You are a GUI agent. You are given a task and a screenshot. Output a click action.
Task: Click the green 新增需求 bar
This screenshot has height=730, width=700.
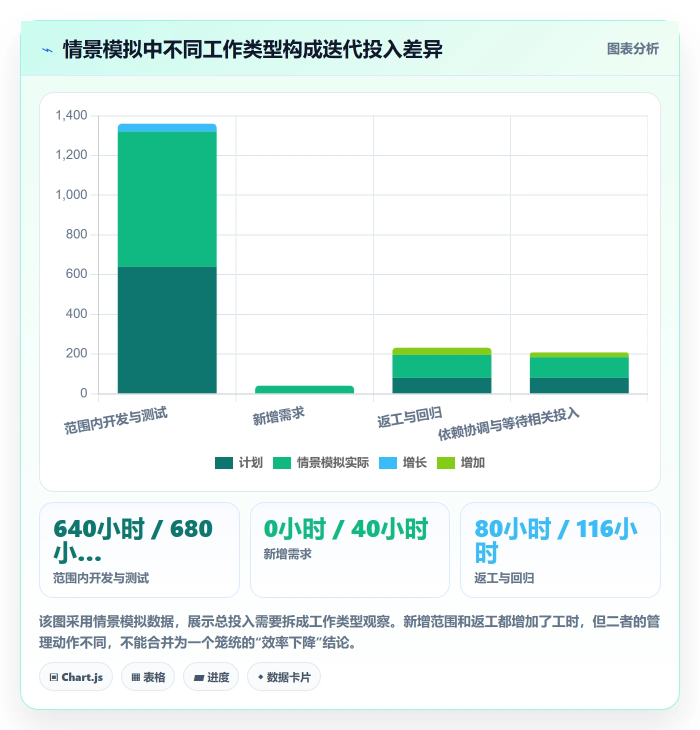tap(304, 389)
